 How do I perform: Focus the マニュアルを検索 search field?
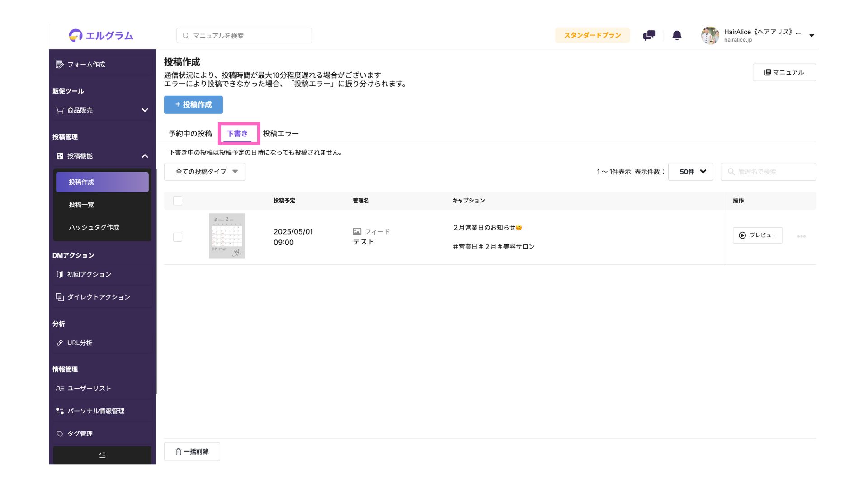point(244,35)
